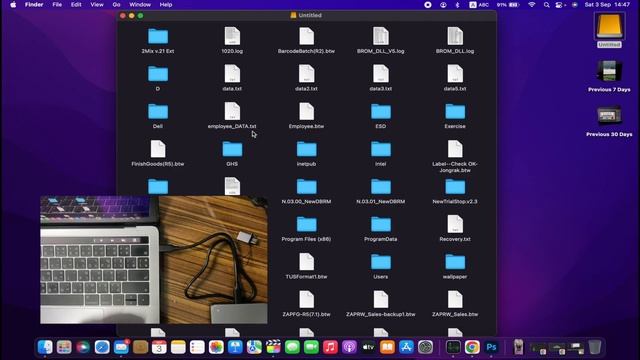The height and width of the screenshot is (360, 640).
Task: Open Music app from the Dock
Action: (x=330, y=347)
